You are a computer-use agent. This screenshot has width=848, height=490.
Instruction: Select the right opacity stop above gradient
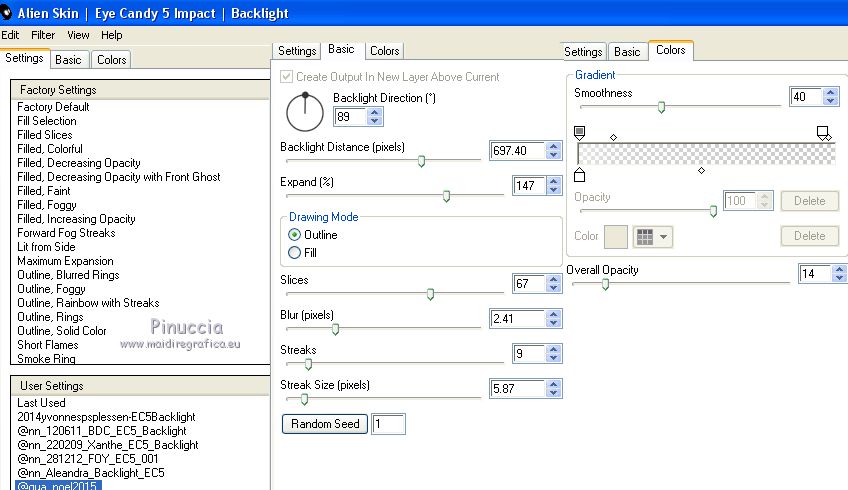823,133
